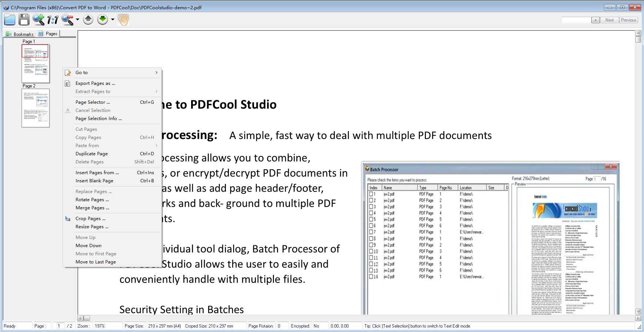Open the zoom out dropdown arrow

[77, 20]
